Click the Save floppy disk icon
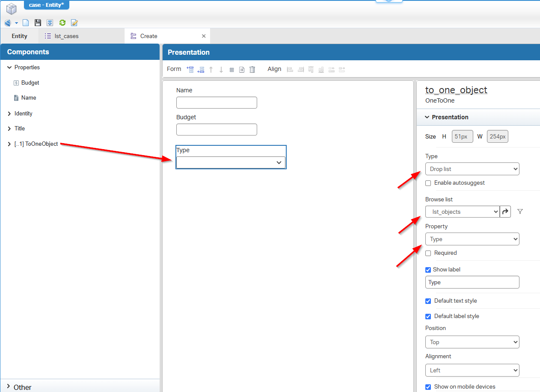The image size is (540, 392). (x=38, y=23)
